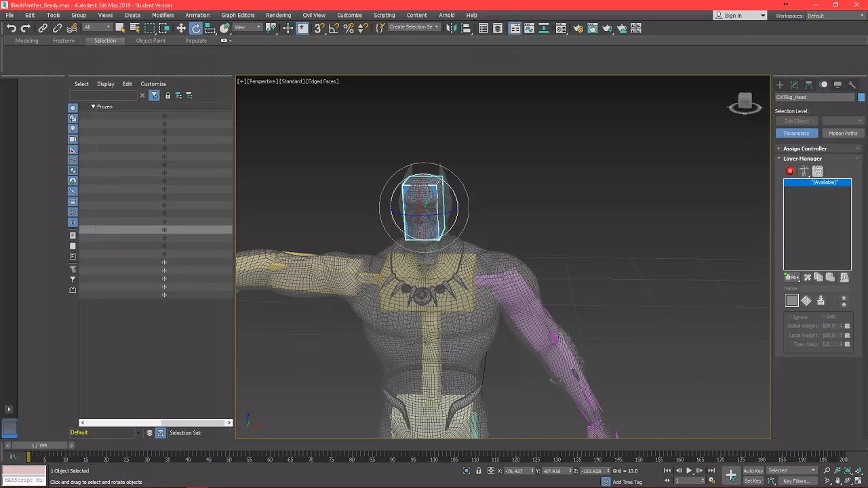Click the Play Animation button
This screenshot has width=868, height=488.
(x=689, y=470)
